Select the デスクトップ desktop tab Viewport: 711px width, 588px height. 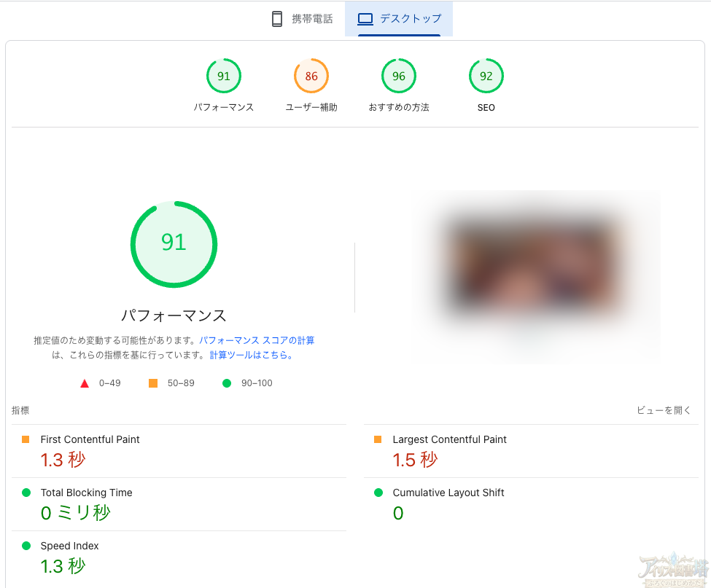click(399, 19)
